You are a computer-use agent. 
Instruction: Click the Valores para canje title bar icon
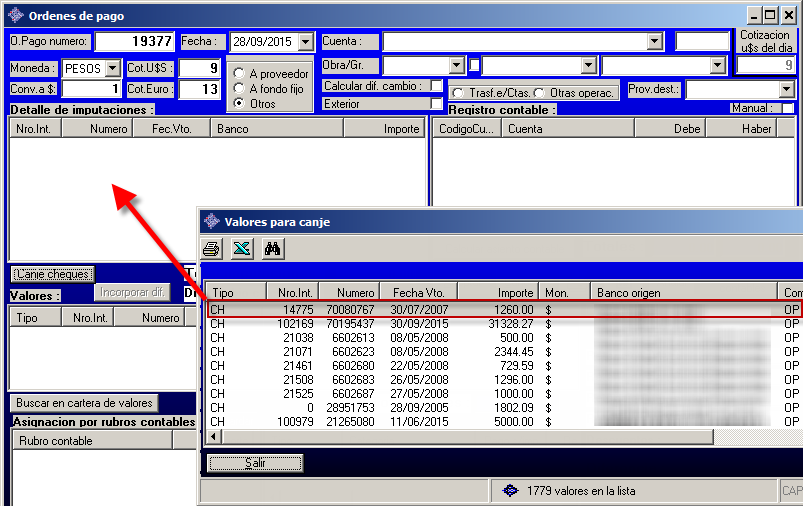pyautogui.click(x=211, y=221)
